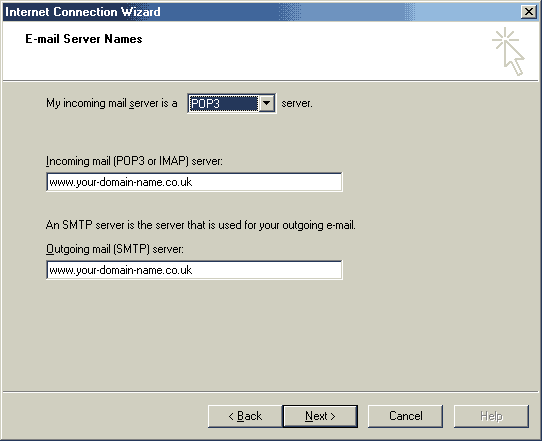The width and height of the screenshot is (542, 441).
Task: Close the Internet Connection Wizard window
Action: [x=529, y=12]
